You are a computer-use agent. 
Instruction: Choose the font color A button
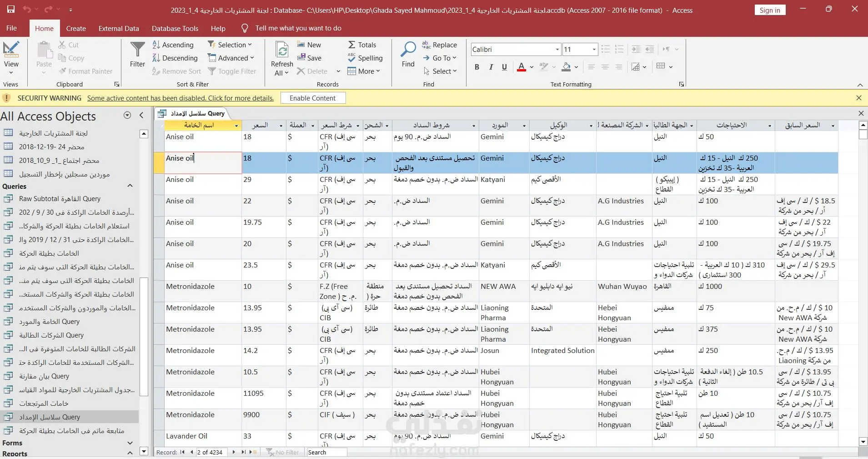pos(522,67)
